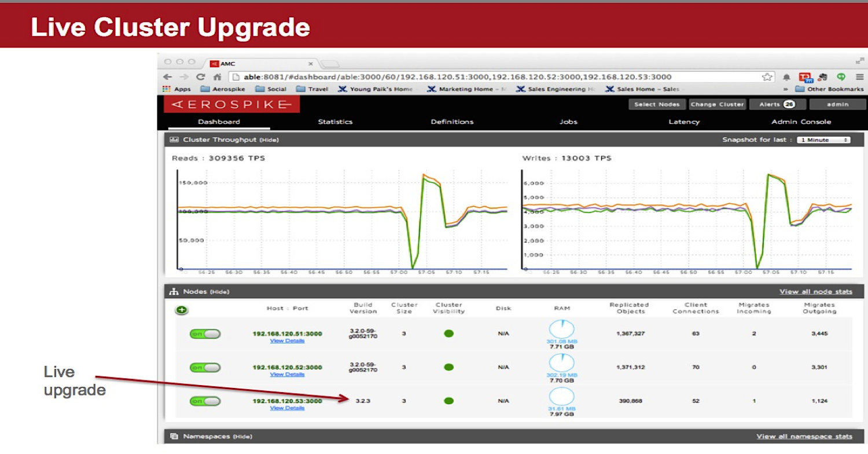Toggle the on switch for node 192.168.120.53
This screenshot has height=454, width=868.
[205, 401]
